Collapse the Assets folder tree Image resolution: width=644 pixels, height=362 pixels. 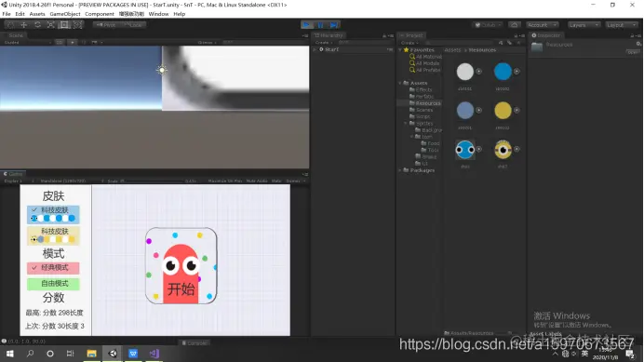click(x=400, y=83)
